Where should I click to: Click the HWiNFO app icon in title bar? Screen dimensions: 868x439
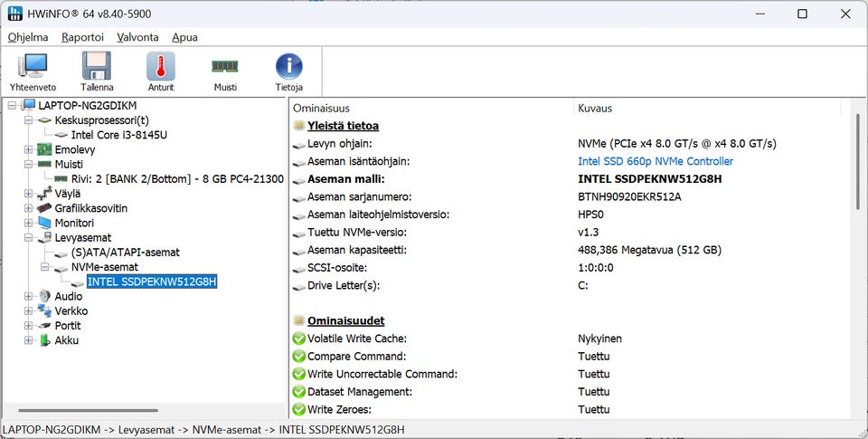coord(15,14)
